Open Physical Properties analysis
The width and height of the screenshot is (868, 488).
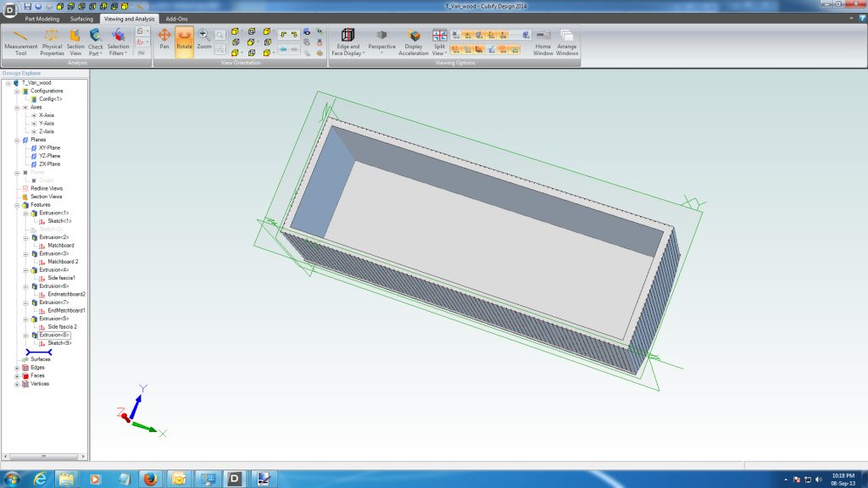point(51,41)
